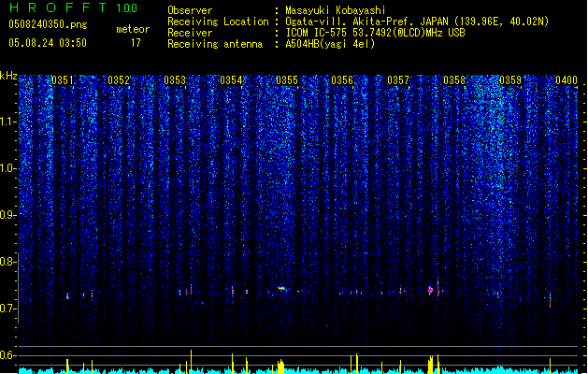This screenshot has width=588, height=374.
Task: Click the Receiving antenna label
Action: (x=215, y=44)
